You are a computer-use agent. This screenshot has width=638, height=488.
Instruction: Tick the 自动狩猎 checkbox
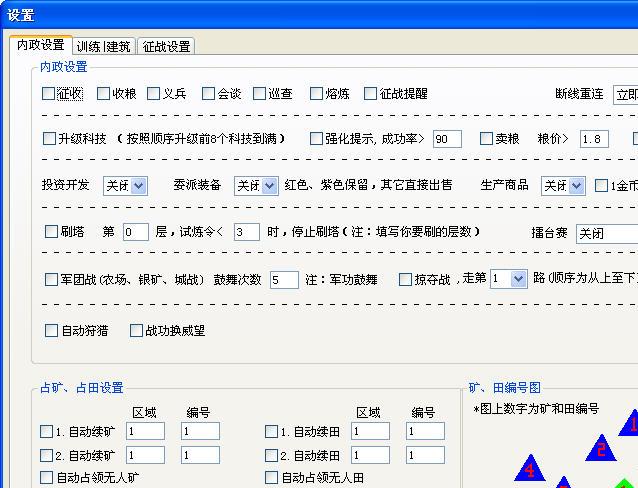(x=52, y=330)
